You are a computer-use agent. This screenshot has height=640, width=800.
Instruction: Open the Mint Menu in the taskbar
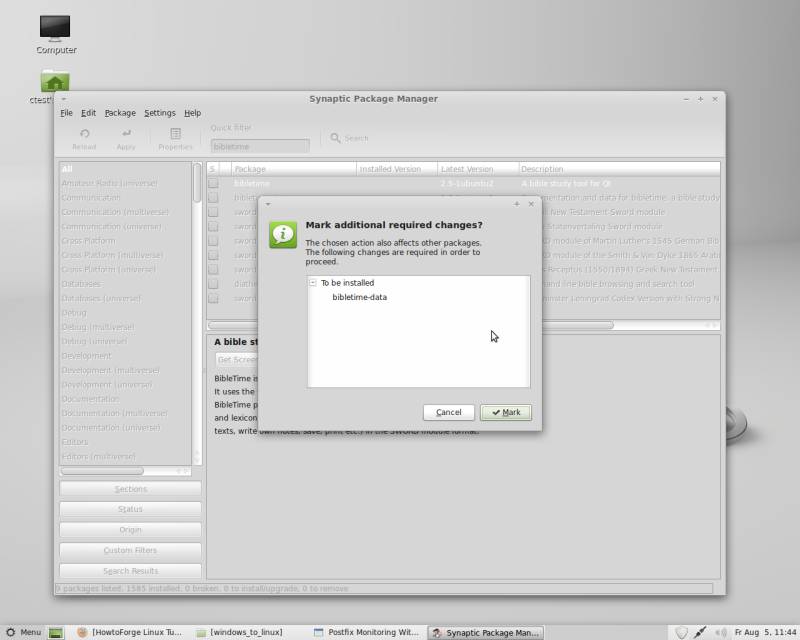23,632
